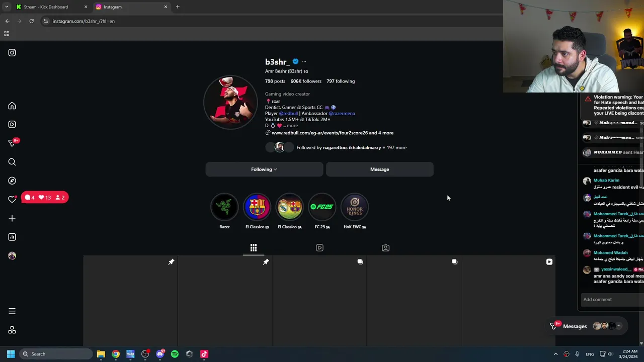The image size is (644, 362).
Task: Open the apps grid in bookmarks bar
Action: coord(7,34)
